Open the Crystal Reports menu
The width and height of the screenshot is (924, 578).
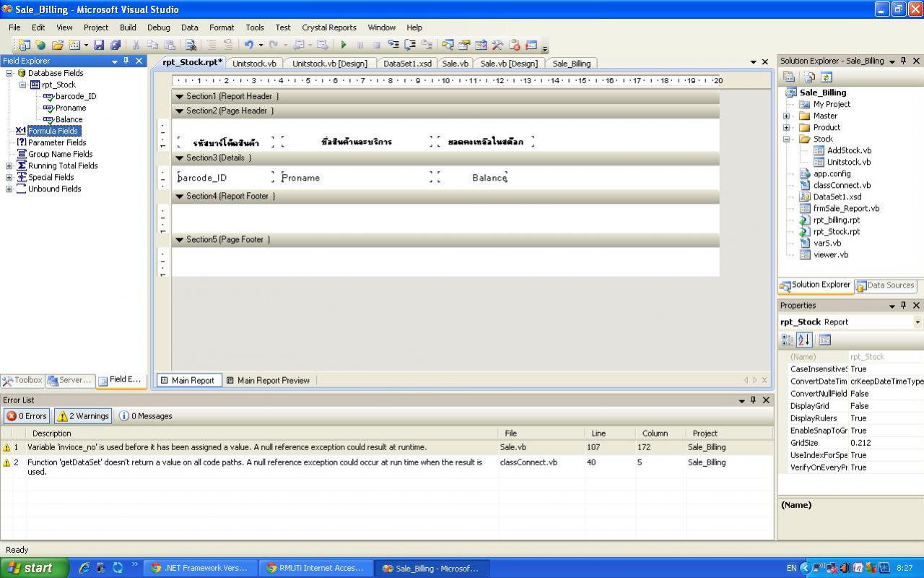coord(329,27)
